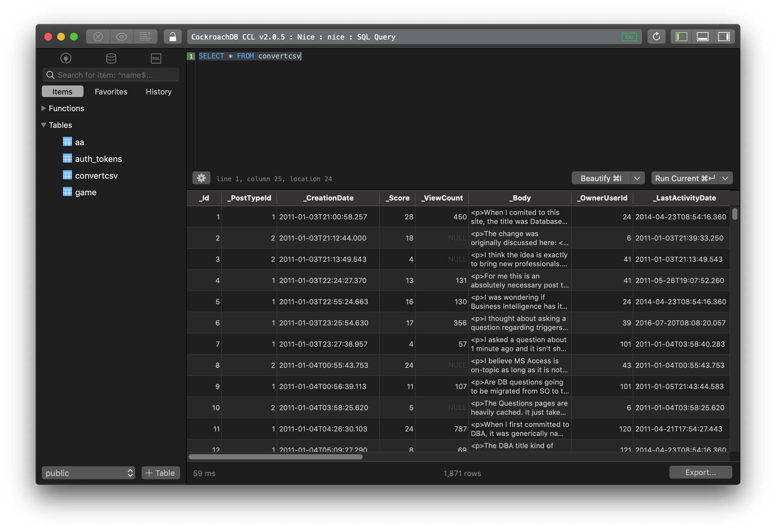Switch to the Favorites tab
776x532 pixels.
tap(111, 92)
